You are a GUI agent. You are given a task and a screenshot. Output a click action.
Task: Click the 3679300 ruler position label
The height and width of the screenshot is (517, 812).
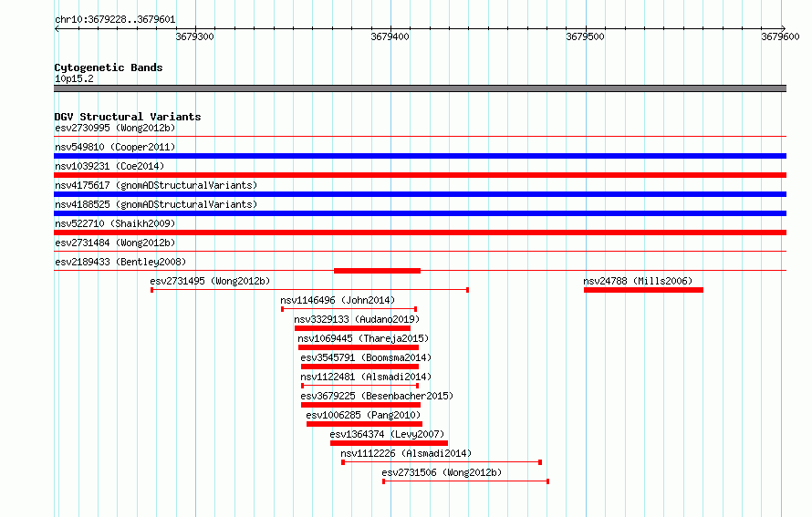point(194,36)
